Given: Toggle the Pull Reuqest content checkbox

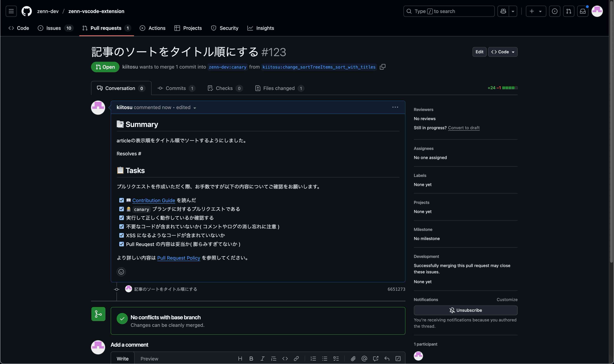Looking at the screenshot, I should (121, 244).
